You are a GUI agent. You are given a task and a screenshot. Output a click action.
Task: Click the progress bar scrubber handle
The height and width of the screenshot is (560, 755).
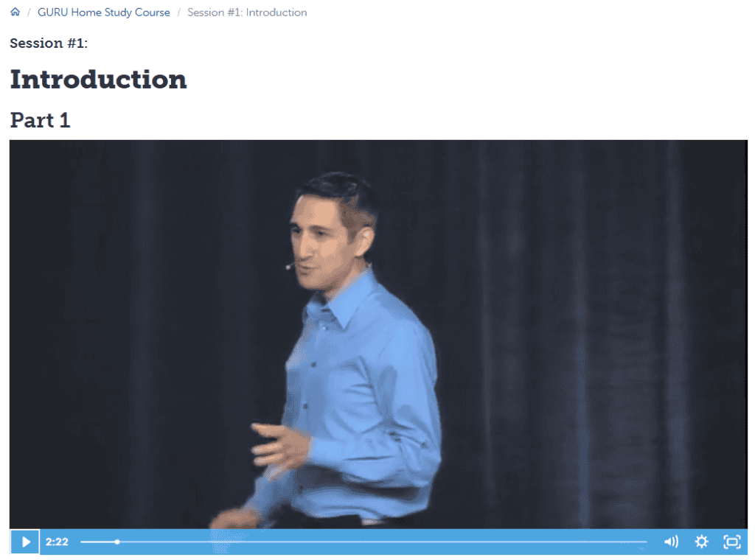(x=117, y=542)
